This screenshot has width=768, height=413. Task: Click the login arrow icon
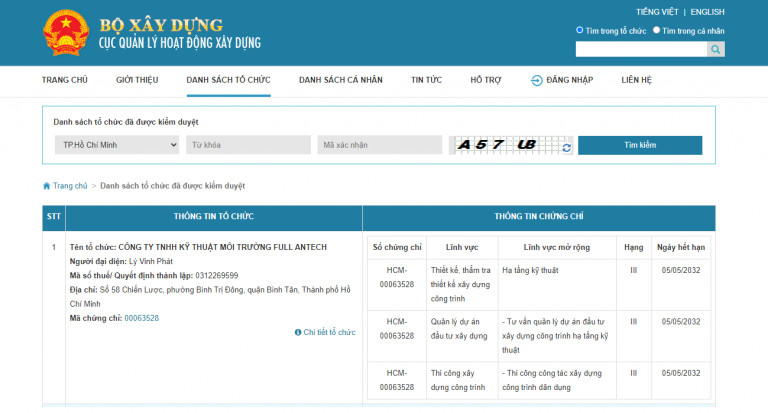(537, 79)
